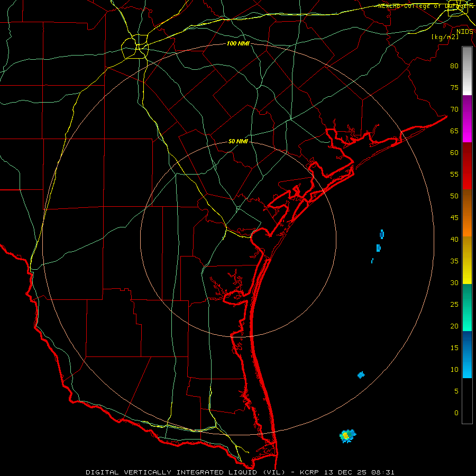
Task: Click the "75" value on the color scale
Action: pyautogui.click(x=454, y=87)
